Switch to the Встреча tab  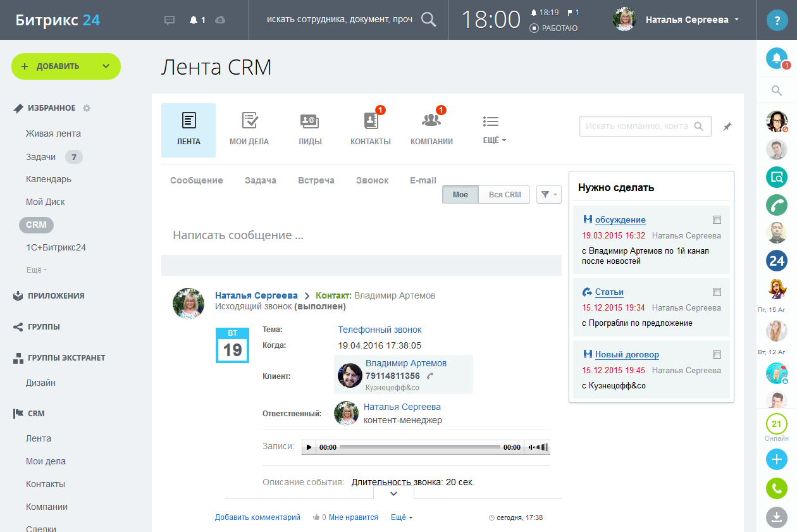[x=316, y=180]
